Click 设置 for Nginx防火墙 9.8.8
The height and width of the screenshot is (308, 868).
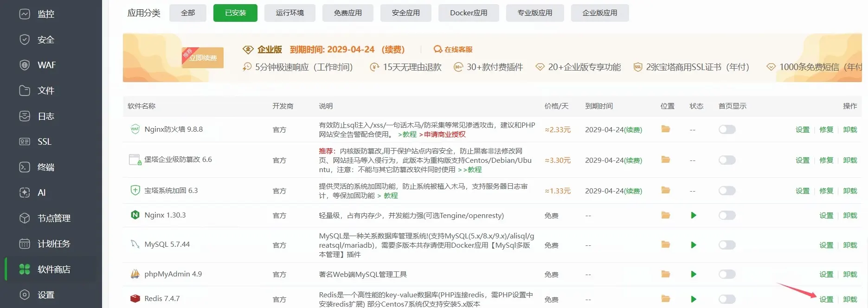802,129
